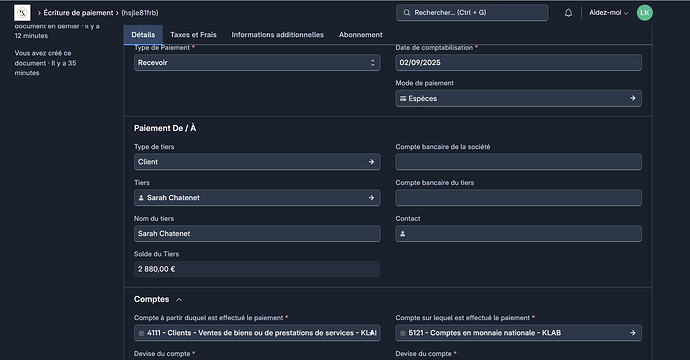Click the Compte bancaire du tiers field
Screen dimensions: 690x360
518,198
